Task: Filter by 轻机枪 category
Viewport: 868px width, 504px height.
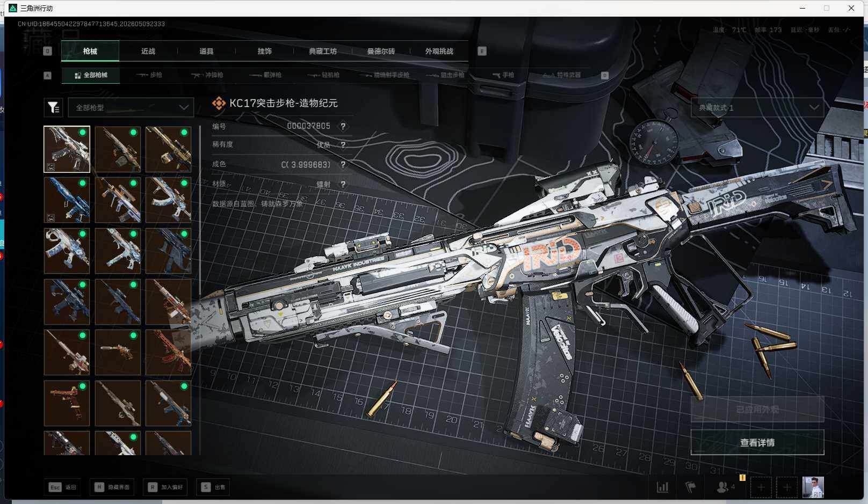Action: pos(323,75)
